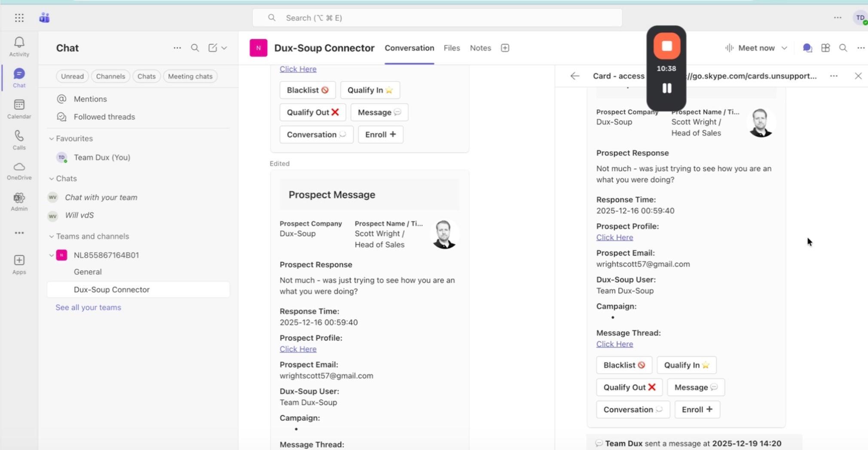Switch to the Notes tab
Viewport: 868px width, 450px height.
pos(480,48)
